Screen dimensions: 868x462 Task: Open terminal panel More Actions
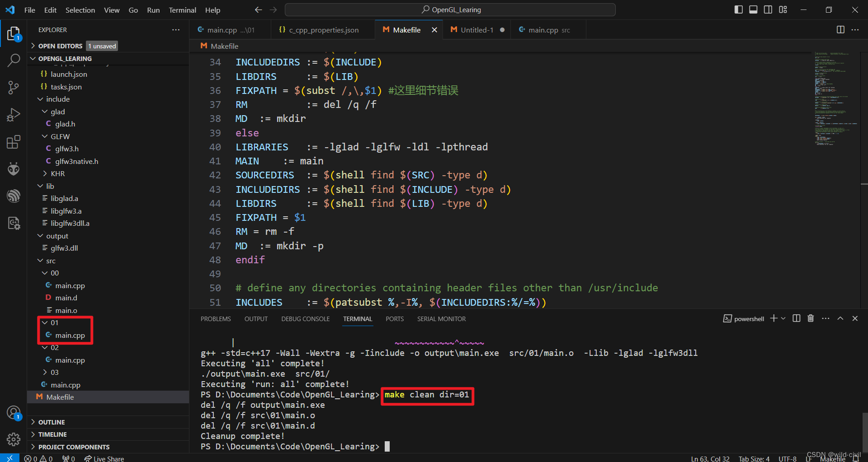826,318
